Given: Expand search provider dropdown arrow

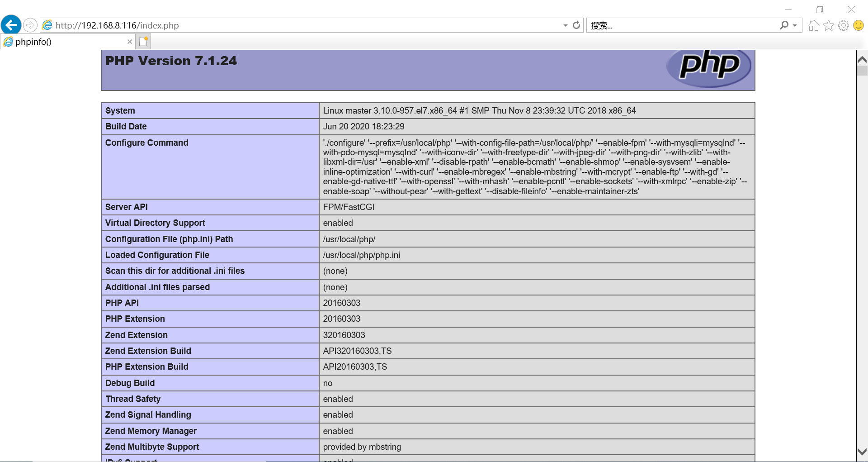Looking at the screenshot, I should click(x=795, y=26).
